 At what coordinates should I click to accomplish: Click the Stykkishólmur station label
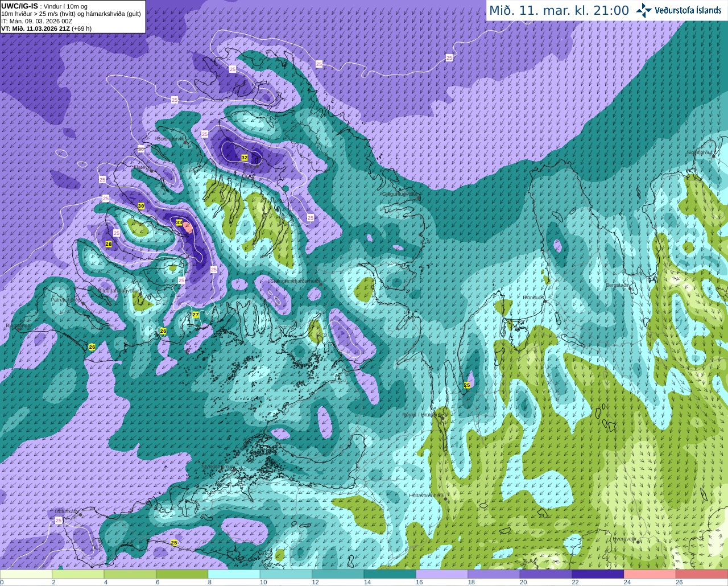(218, 467)
